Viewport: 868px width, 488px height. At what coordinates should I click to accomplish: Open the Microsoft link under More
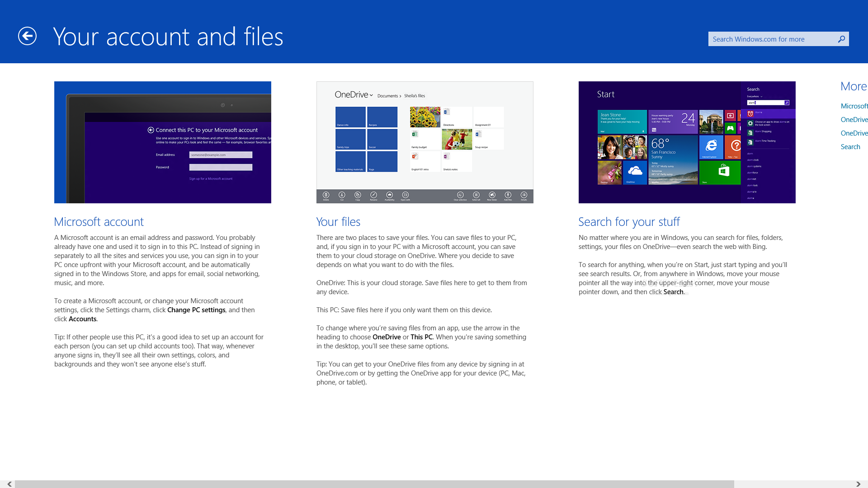854,106
